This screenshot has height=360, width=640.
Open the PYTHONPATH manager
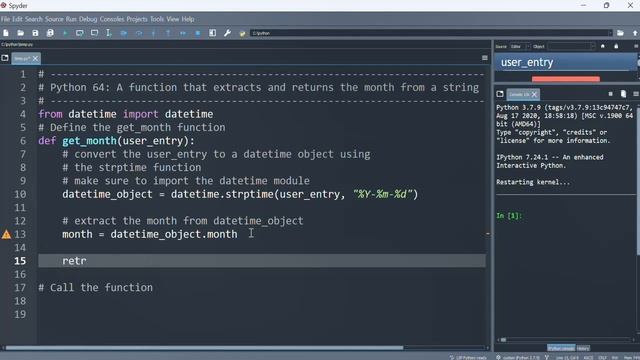242,33
